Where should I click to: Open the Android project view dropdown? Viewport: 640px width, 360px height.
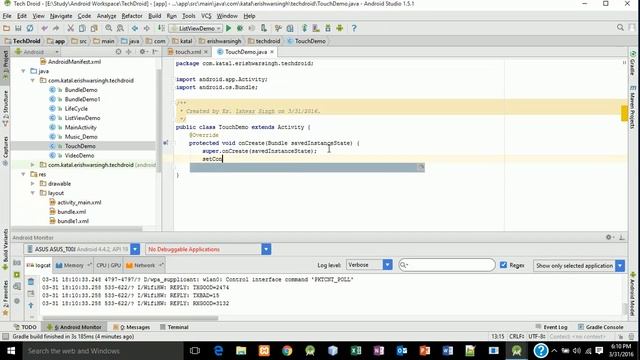pos(37,52)
